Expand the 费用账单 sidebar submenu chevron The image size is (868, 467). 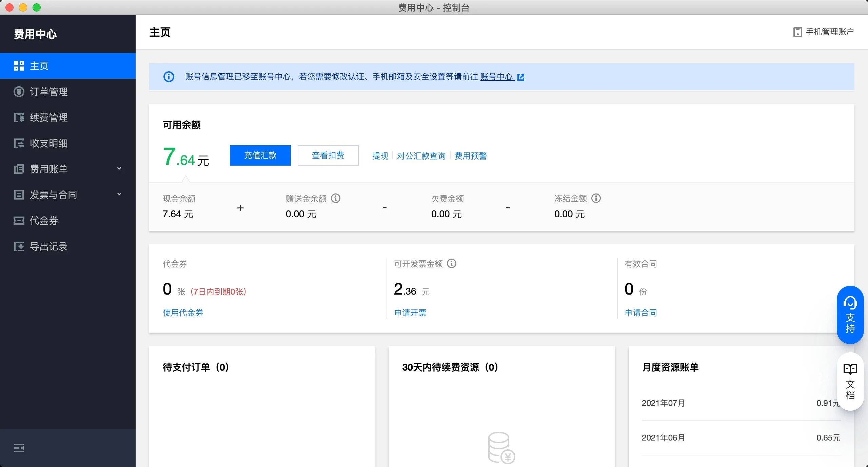(119, 169)
